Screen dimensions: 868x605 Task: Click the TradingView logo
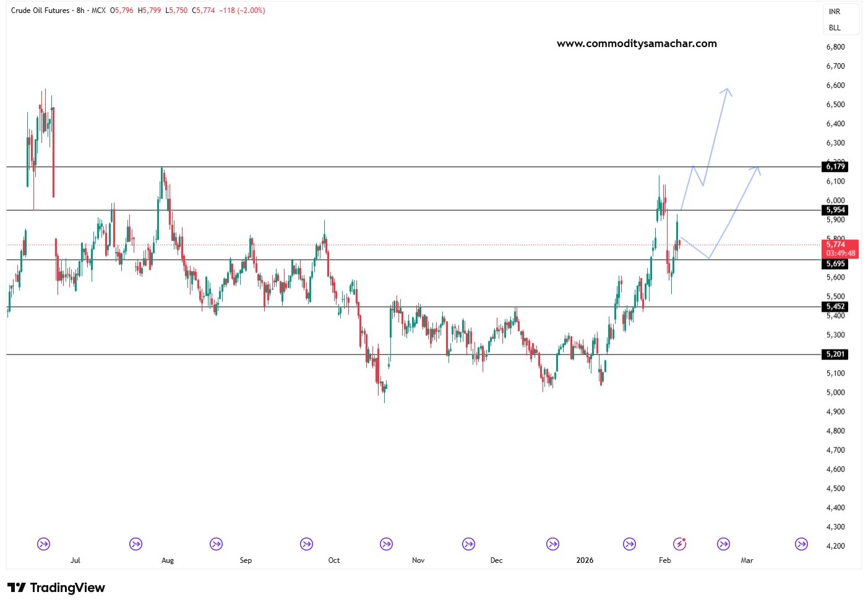pyautogui.click(x=56, y=588)
